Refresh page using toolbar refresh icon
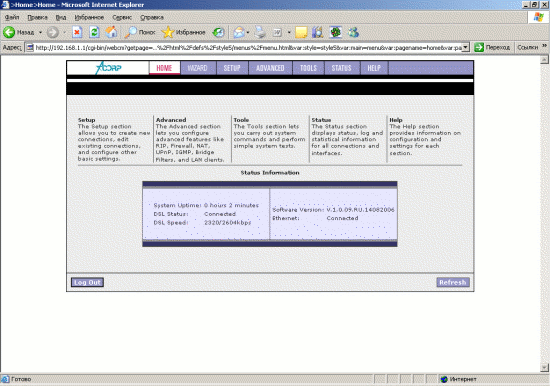 coord(94,32)
